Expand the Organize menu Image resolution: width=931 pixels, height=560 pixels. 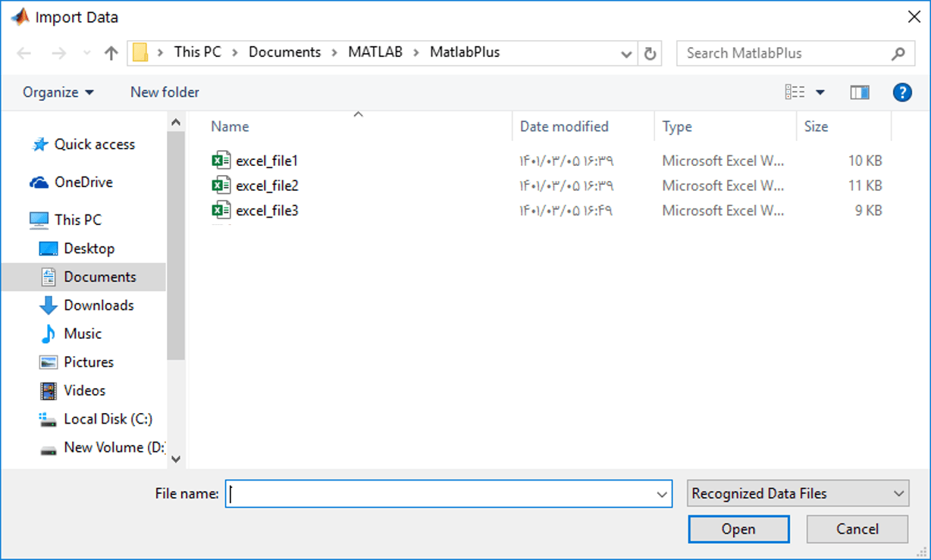pos(57,92)
